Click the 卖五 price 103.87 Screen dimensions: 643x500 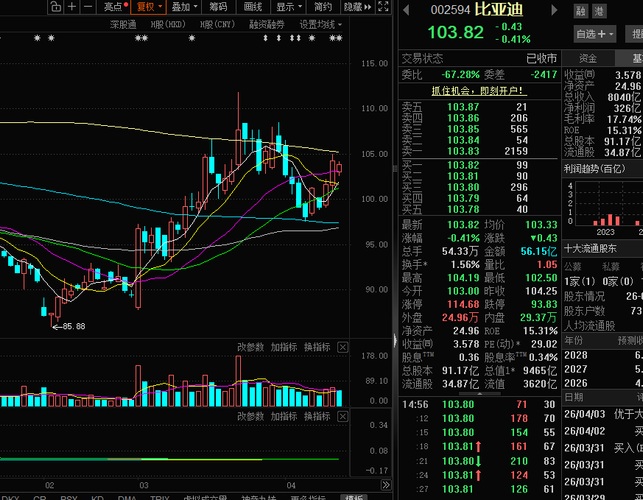pyautogui.click(x=463, y=107)
